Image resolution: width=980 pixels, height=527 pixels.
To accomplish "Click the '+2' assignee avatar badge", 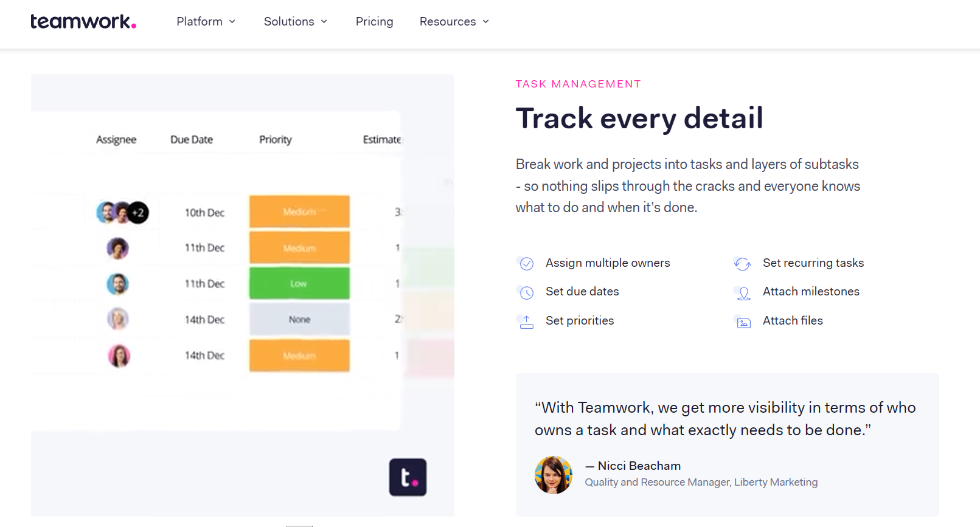I will point(138,213).
